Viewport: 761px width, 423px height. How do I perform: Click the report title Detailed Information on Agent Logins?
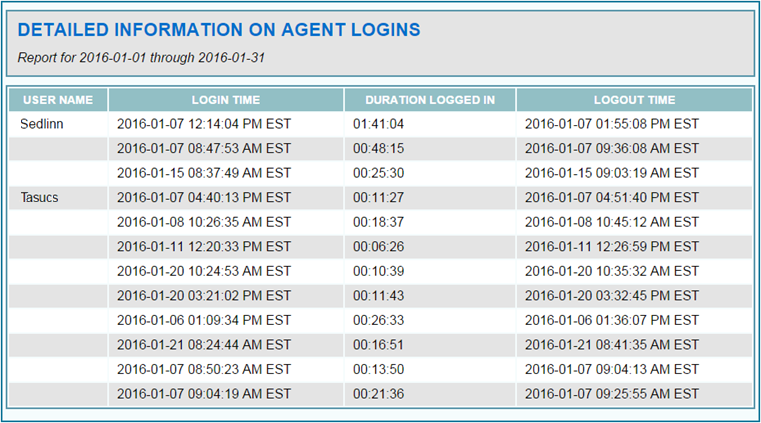pyautogui.click(x=219, y=30)
